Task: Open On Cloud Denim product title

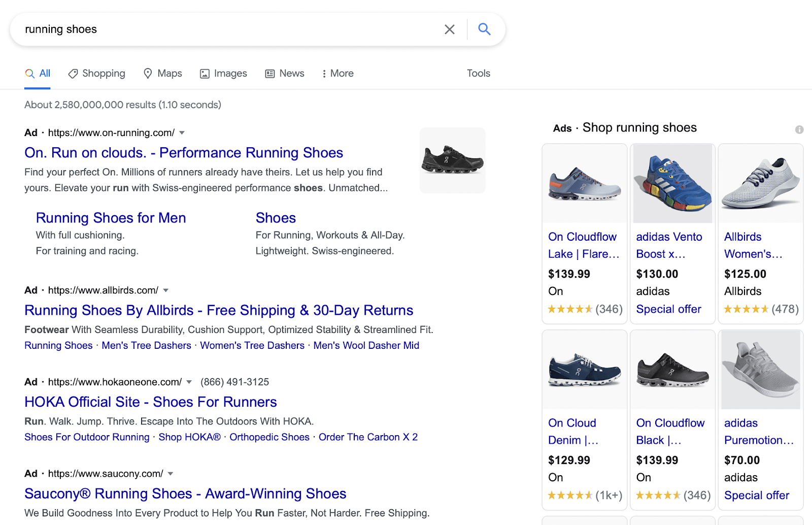Action: click(573, 432)
